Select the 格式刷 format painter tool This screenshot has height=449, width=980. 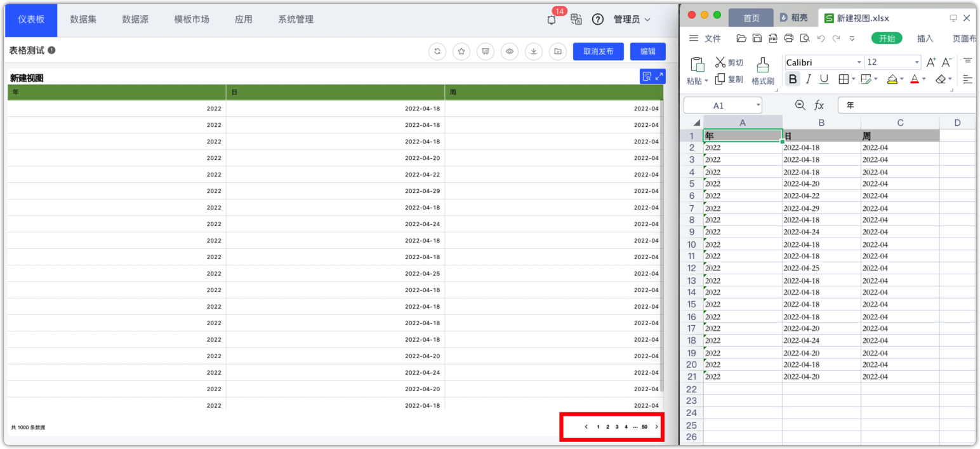pyautogui.click(x=762, y=70)
